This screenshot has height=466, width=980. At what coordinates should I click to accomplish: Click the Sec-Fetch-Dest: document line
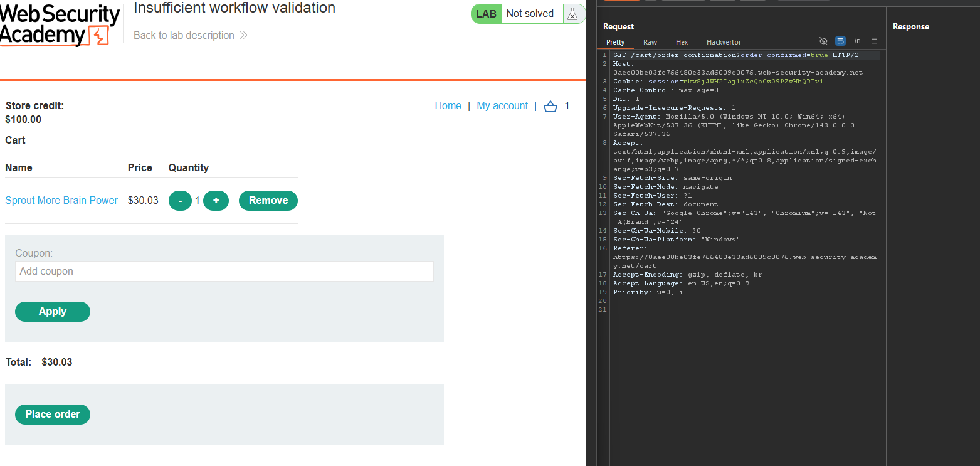point(665,204)
